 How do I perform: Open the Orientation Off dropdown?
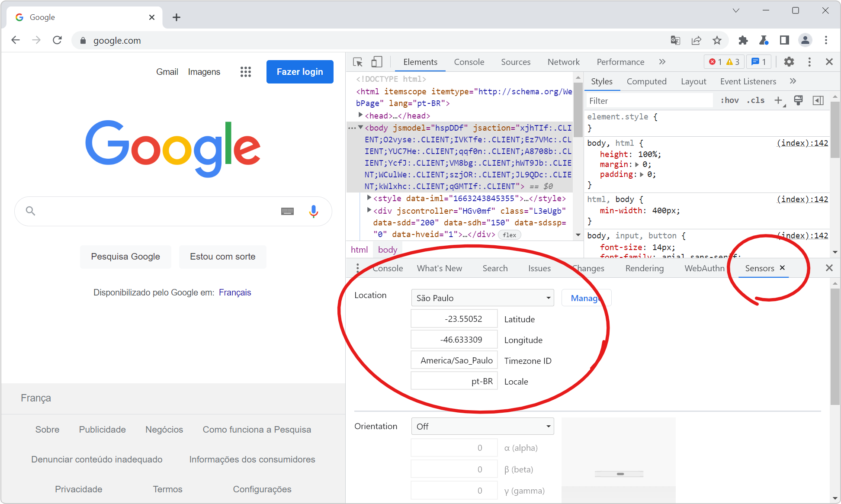pyautogui.click(x=482, y=427)
